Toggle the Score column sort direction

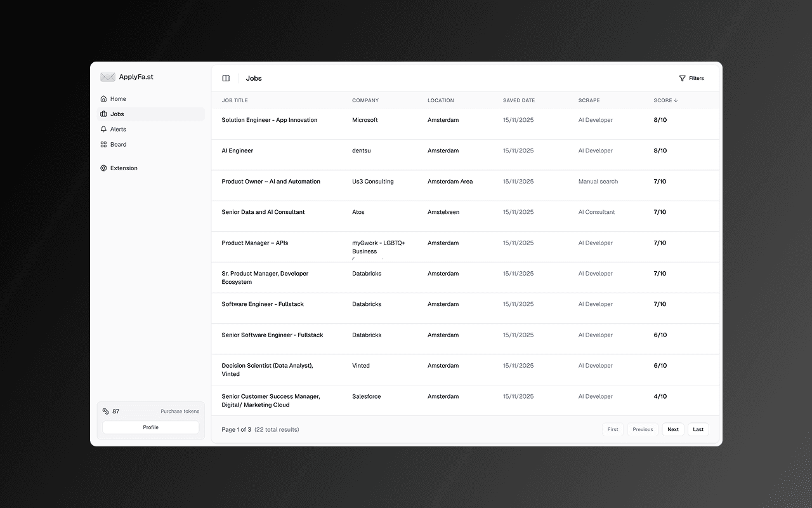point(665,100)
